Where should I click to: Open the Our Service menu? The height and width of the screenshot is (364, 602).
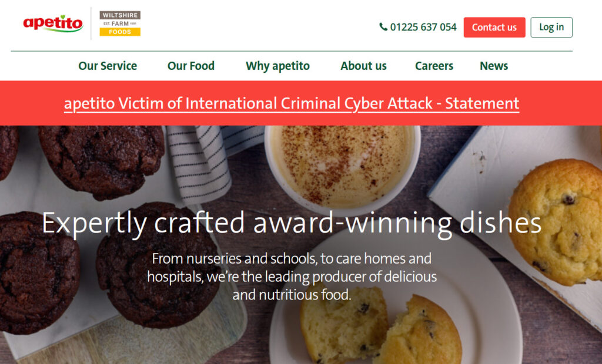(x=108, y=66)
